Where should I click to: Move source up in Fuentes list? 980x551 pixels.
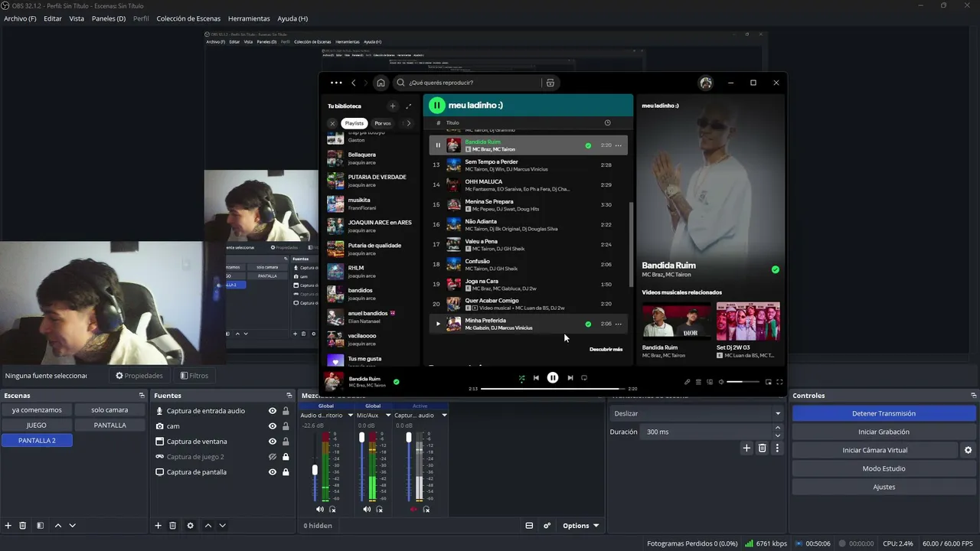tap(207, 526)
